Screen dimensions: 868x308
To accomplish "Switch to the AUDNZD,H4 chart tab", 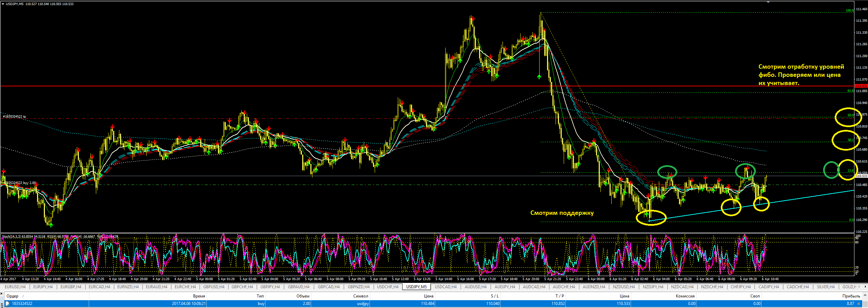I will [594, 287].
